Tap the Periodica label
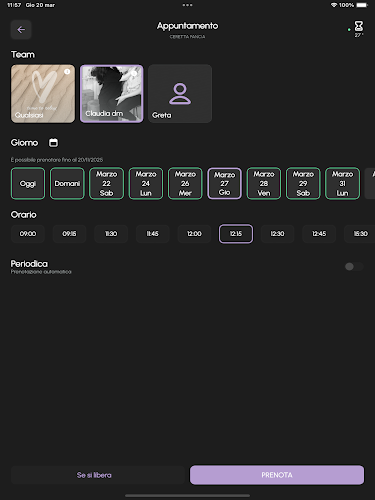Viewport: 375px width, 500px height. point(29,264)
